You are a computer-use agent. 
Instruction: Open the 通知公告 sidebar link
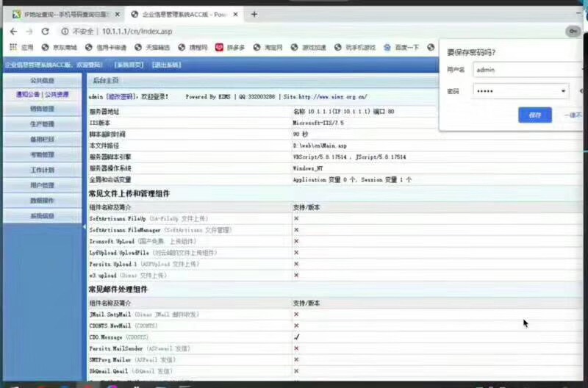(28, 94)
